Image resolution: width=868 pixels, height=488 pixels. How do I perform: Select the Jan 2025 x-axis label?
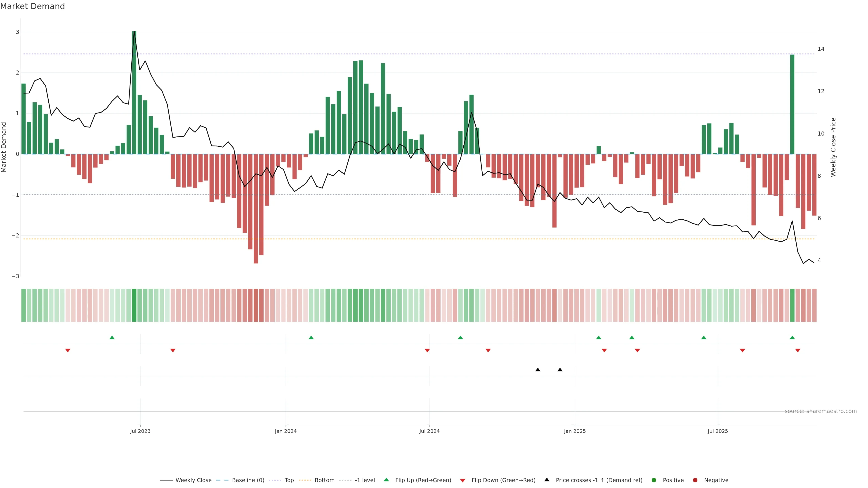[x=575, y=431]
